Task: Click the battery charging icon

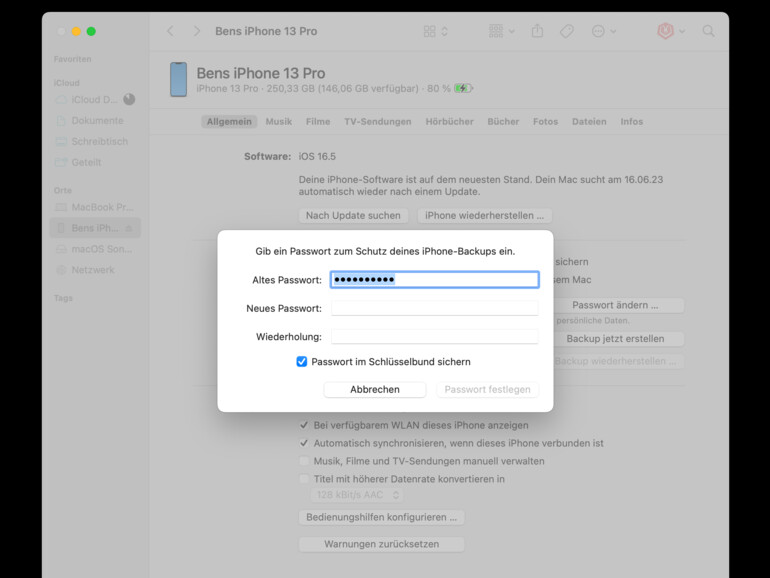Action: (x=463, y=88)
